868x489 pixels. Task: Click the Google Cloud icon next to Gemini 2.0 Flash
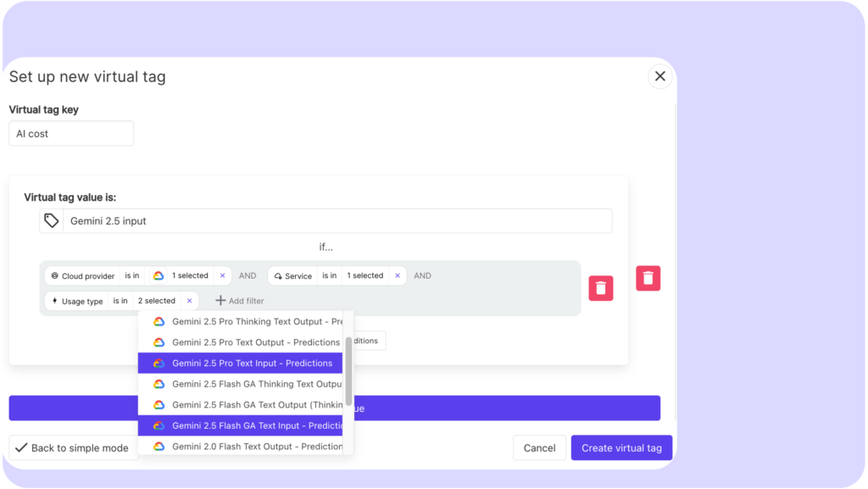point(160,446)
